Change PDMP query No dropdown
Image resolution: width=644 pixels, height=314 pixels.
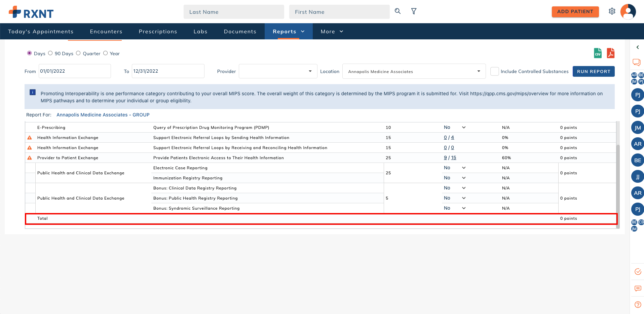pos(455,128)
